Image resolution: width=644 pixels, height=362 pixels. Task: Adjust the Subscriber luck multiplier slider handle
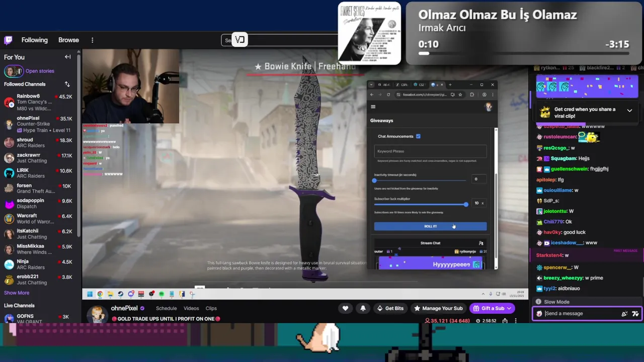466,204
